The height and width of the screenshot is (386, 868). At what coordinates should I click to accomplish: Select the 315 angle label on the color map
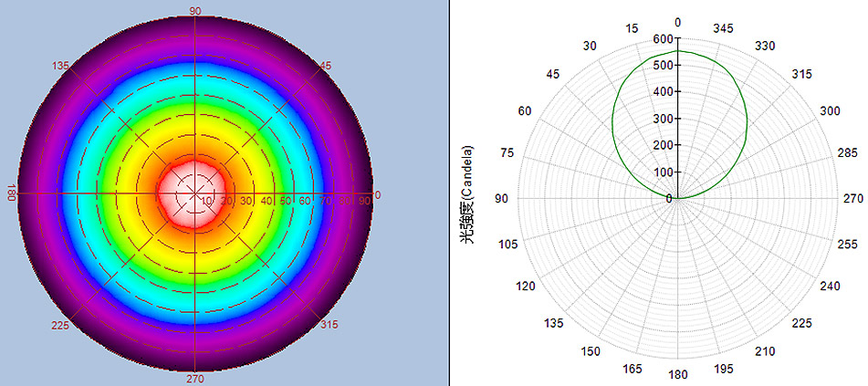pos(329,325)
